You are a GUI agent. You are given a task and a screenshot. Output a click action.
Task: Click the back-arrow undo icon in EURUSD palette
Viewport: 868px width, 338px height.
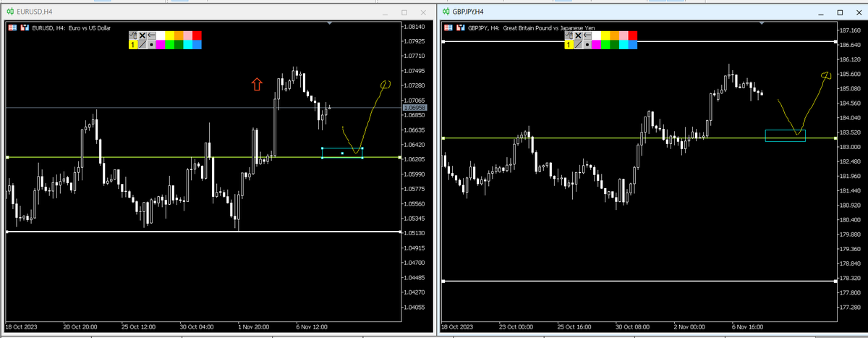151,35
